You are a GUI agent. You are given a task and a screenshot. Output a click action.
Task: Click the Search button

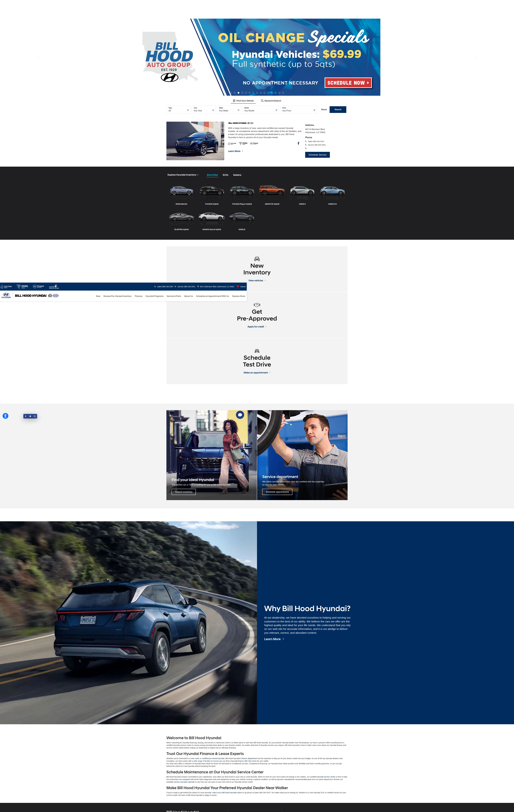click(x=338, y=110)
